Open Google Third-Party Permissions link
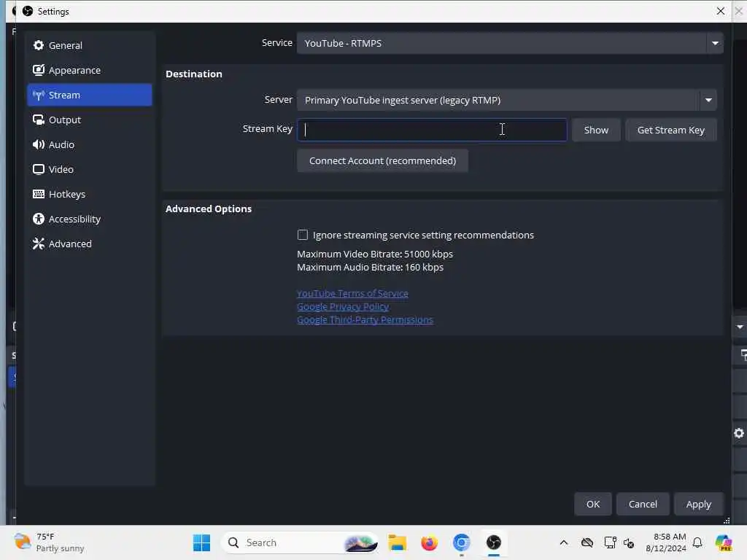Image resolution: width=747 pixels, height=560 pixels. click(365, 319)
